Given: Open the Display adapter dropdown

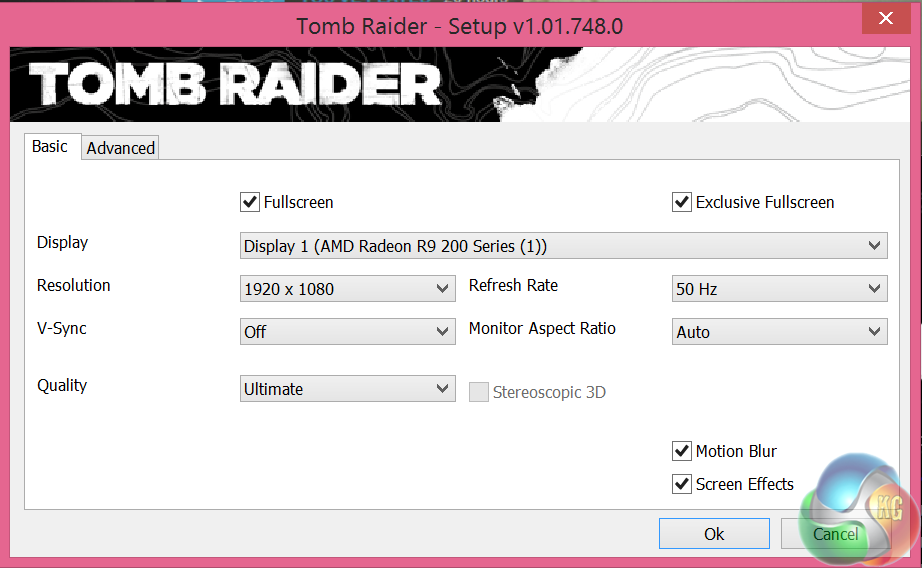Looking at the screenshot, I should click(x=563, y=246).
